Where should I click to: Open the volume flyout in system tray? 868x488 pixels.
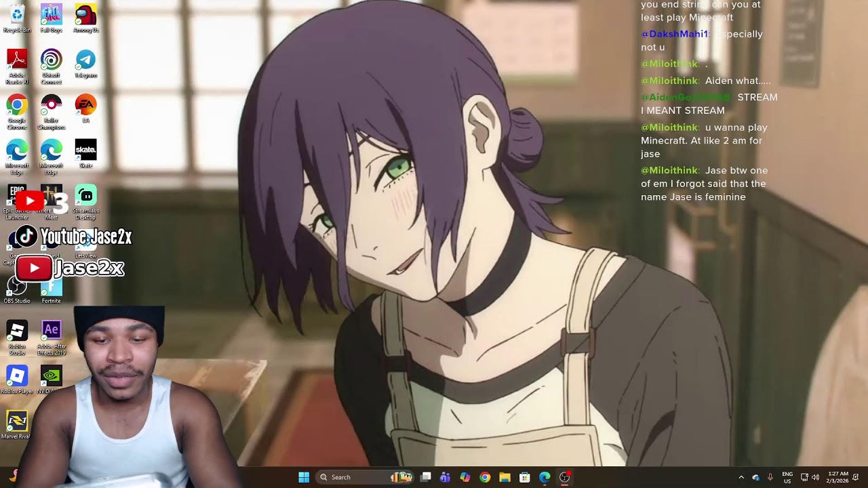(x=815, y=477)
